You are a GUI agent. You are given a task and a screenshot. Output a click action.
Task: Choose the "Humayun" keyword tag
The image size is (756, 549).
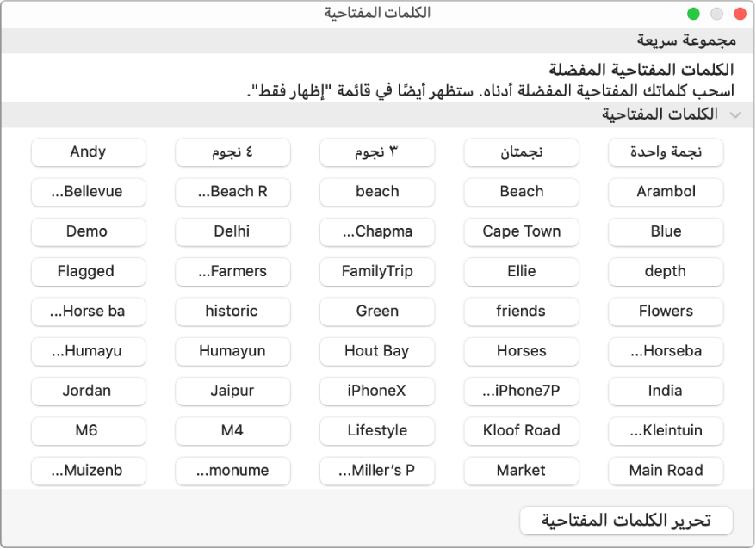coord(232,351)
